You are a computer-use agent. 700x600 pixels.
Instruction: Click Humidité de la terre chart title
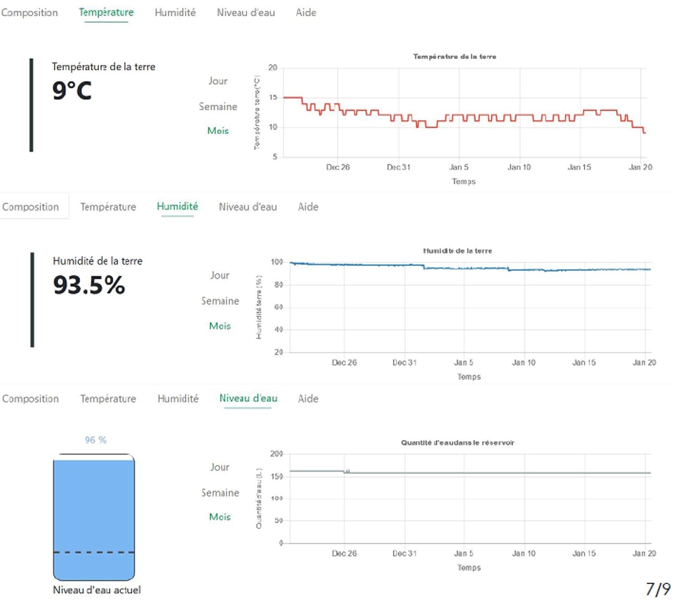click(x=458, y=251)
